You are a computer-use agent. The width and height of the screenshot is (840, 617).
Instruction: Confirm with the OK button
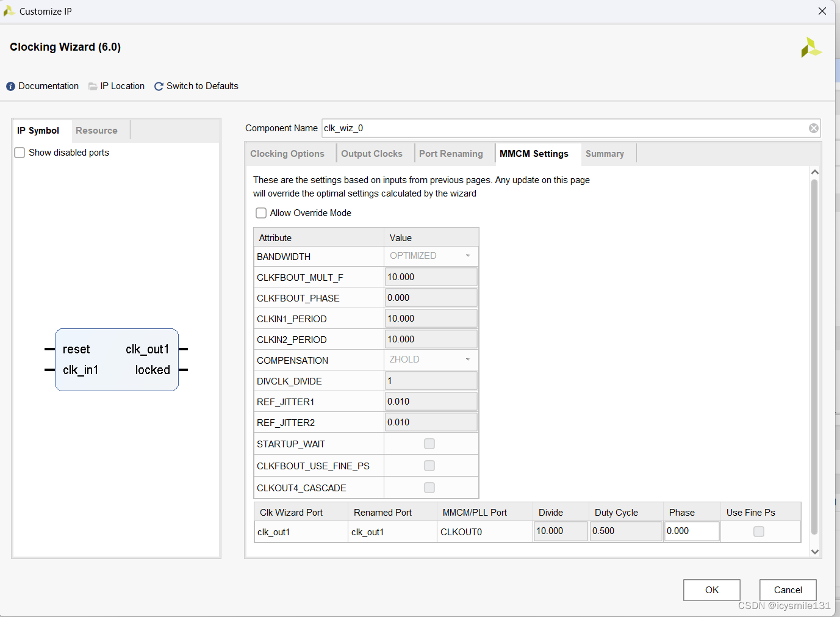coord(712,590)
